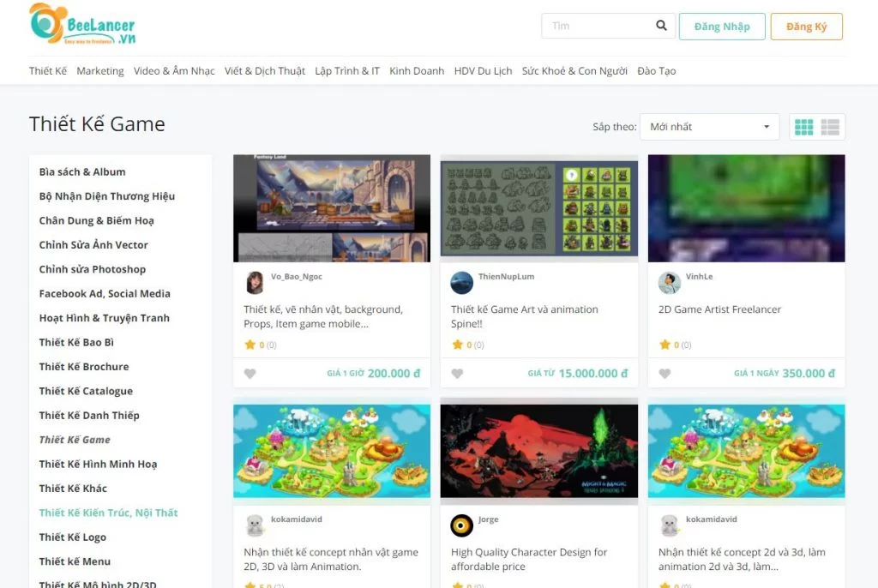Open island map thumbnail above concept nhân vật
Screen dimensions: 878x588
332,451
